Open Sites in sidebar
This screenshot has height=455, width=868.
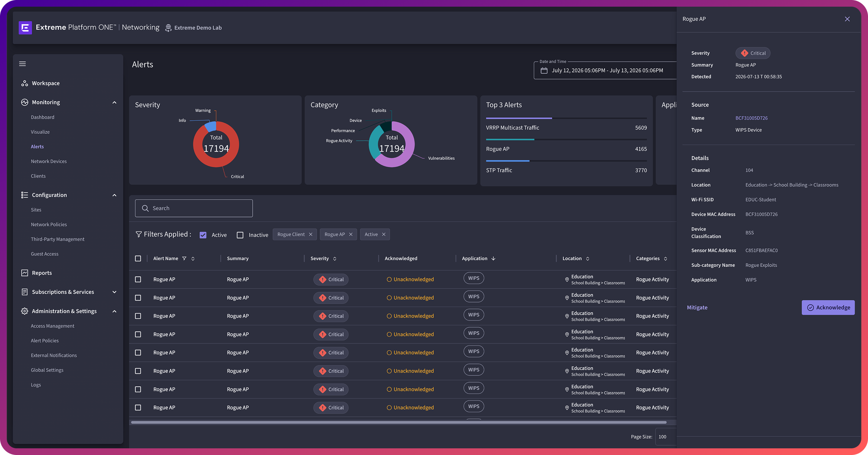[36, 210]
